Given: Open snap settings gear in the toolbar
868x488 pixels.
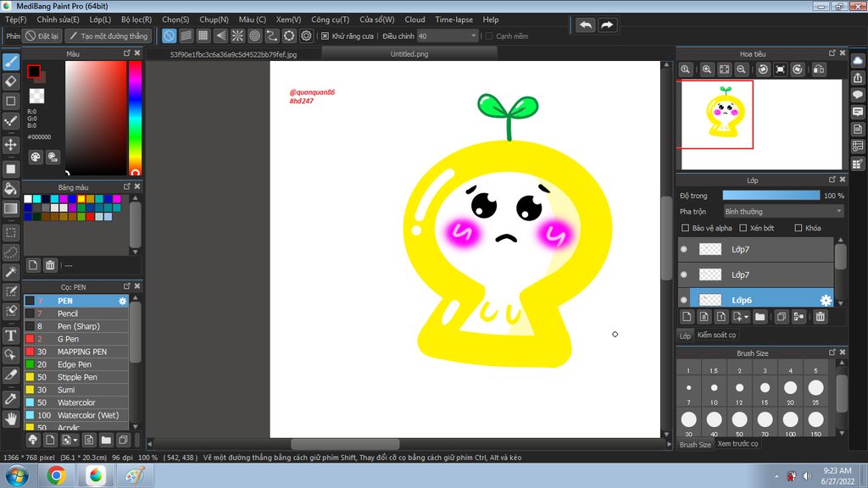Looking at the screenshot, I should [x=306, y=36].
